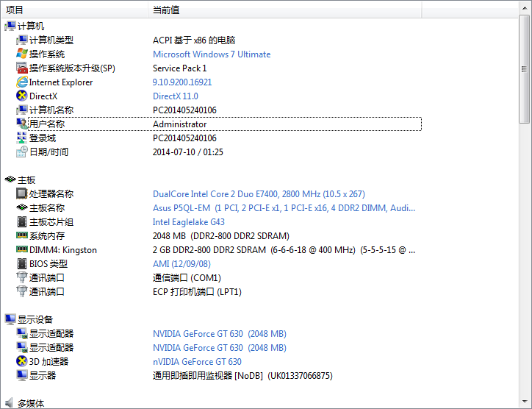Click the 主板 section header icon

pyautogui.click(x=10, y=179)
